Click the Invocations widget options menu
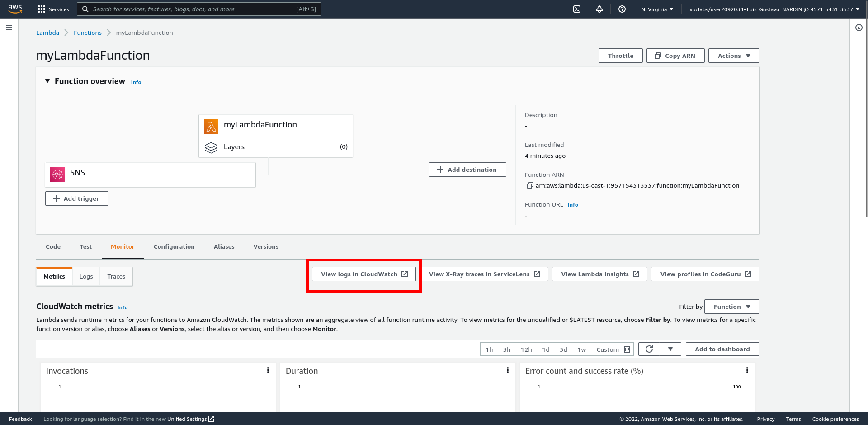The height and width of the screenshot is (425, 868). pos(268,370)
